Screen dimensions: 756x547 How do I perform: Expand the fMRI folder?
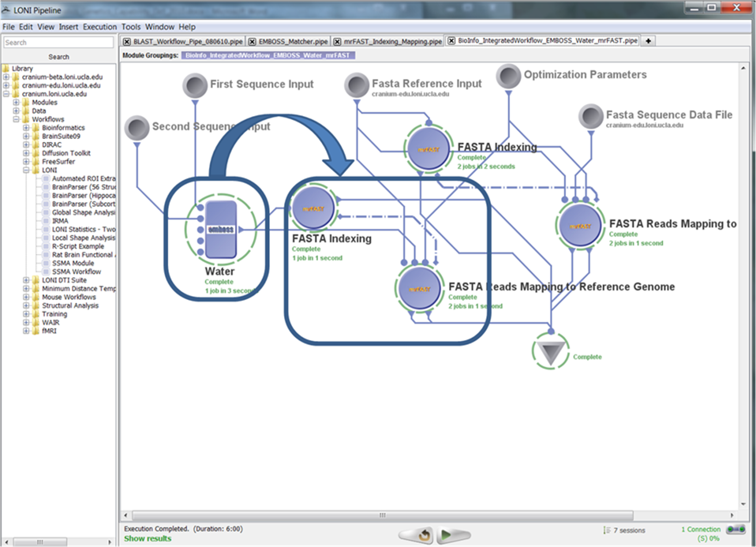click(26, 331)
